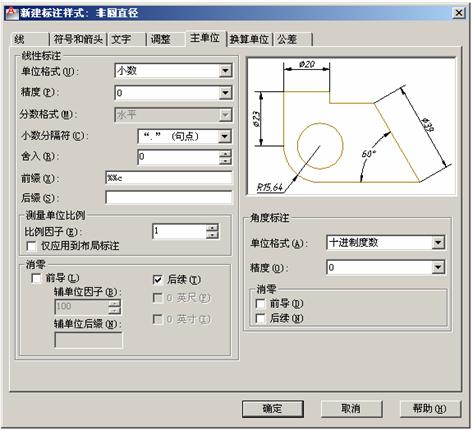Click the 取消 button
The height and width of the screenshot is (431, 473).
351,409
